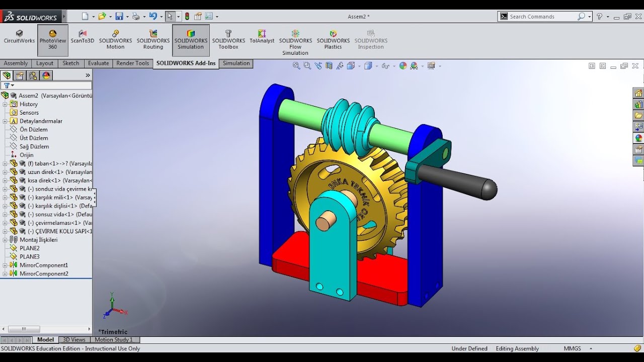
Task: Click Zoom to Area icon
Action: coord(307,66)
